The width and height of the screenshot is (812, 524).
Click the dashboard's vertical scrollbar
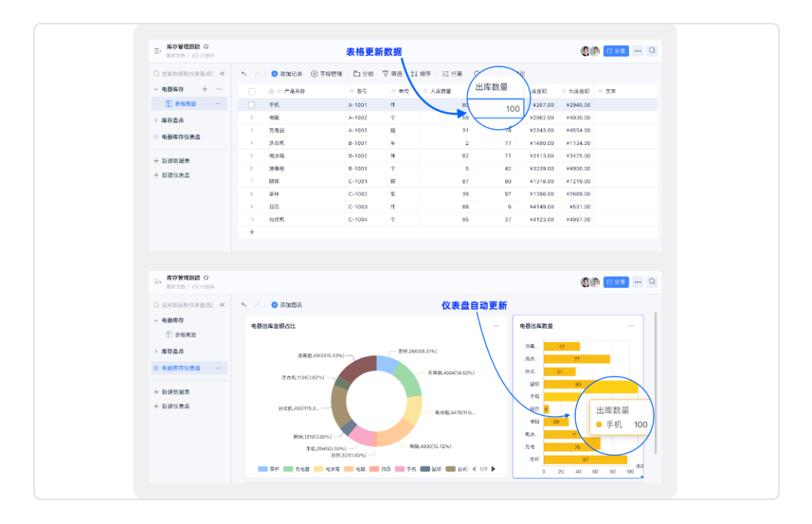pyautogui.click(x=656, y=383)
